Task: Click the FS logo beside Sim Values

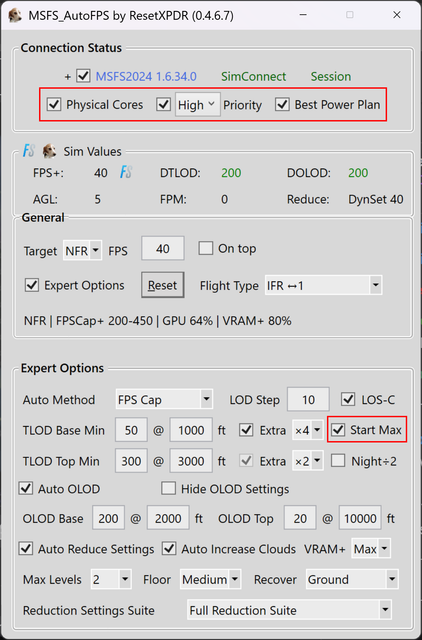Action: [x=29, y=151]
